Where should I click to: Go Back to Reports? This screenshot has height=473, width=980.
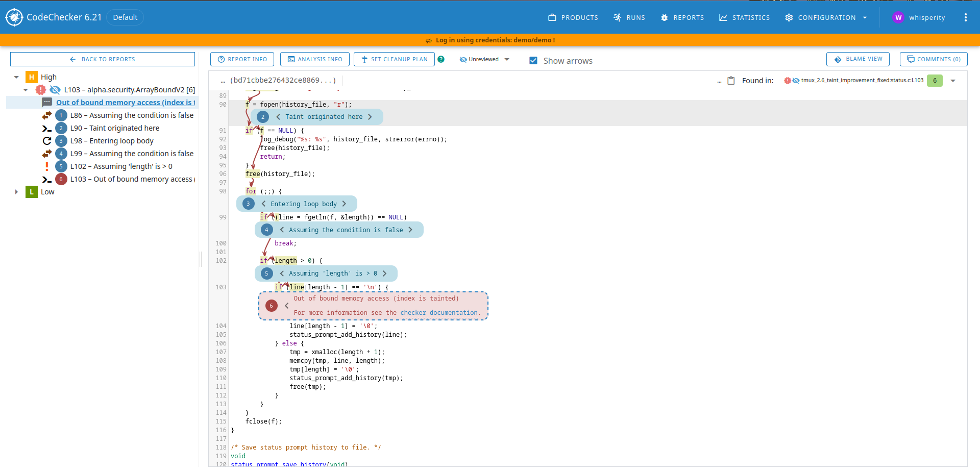pyautogui.click(x=102, y=59)
